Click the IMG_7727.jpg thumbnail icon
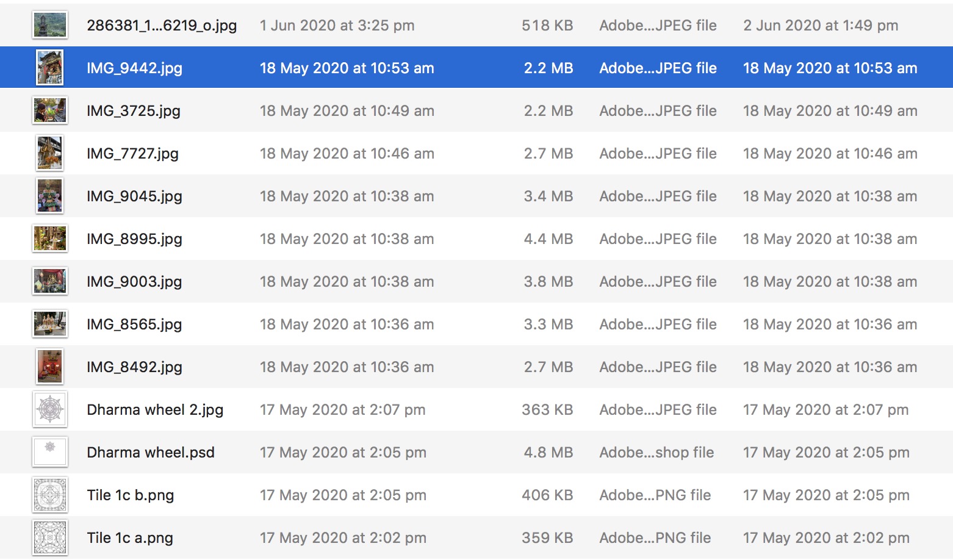Viewport: 953px width, 560px height. [x=49, y=153]
